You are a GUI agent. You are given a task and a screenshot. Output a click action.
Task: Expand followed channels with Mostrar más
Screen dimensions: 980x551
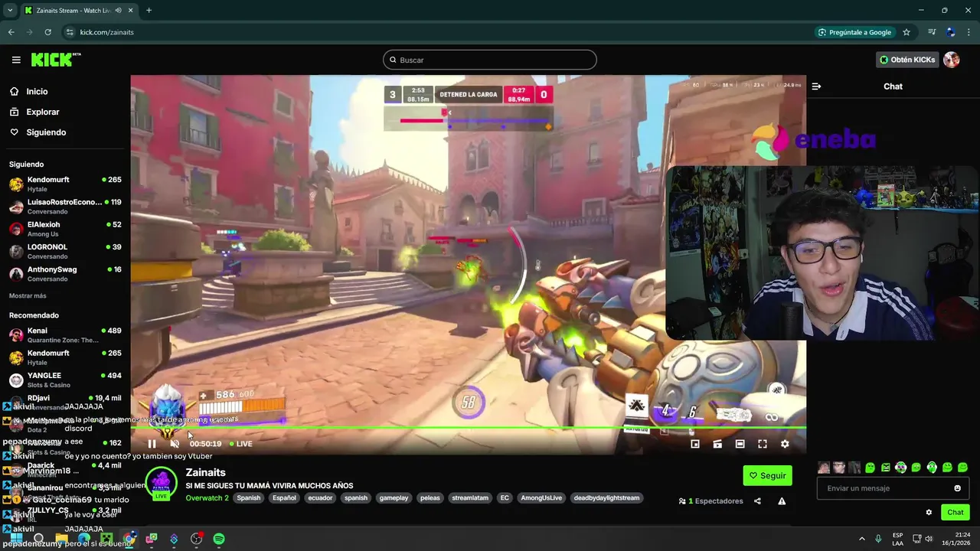point(28,295)
